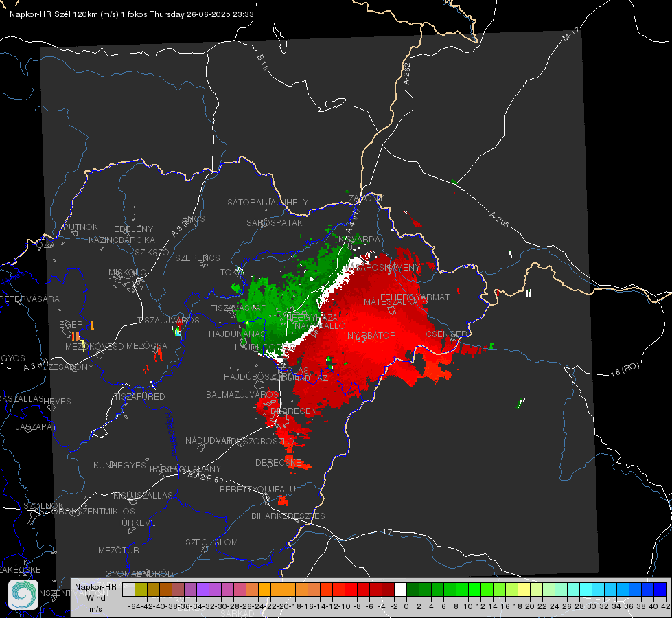The image size is (672, 618).
Task: Select the NYÍRBÁTOR label in red area
Action: tap(371, 335)
